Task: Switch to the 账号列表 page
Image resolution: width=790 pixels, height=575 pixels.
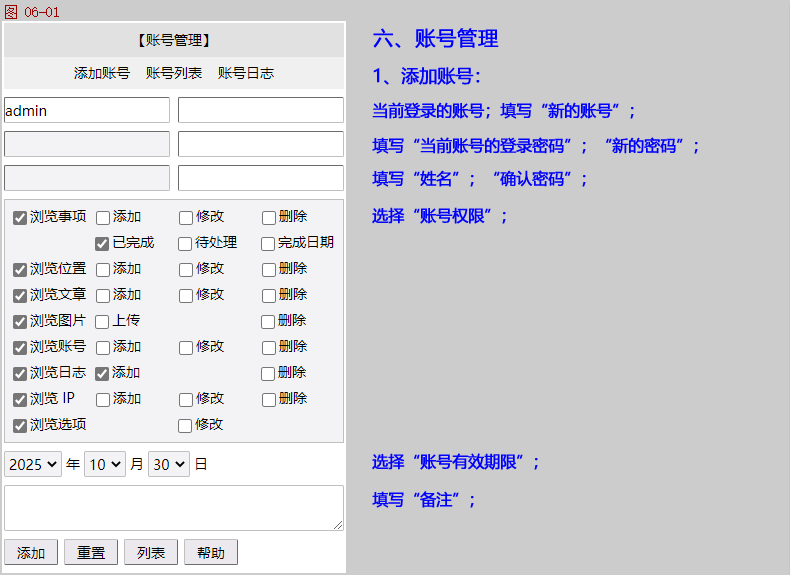Action: [x=174, y=73]
